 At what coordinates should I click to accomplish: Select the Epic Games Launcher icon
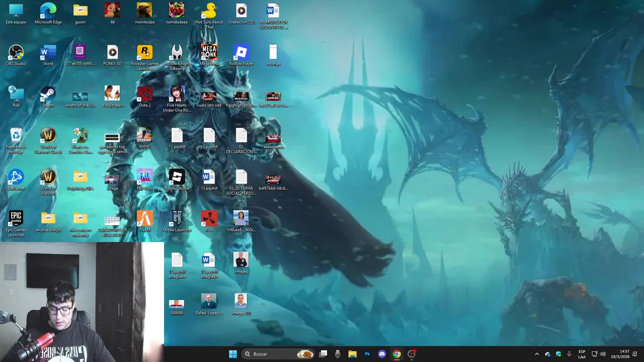16,224
